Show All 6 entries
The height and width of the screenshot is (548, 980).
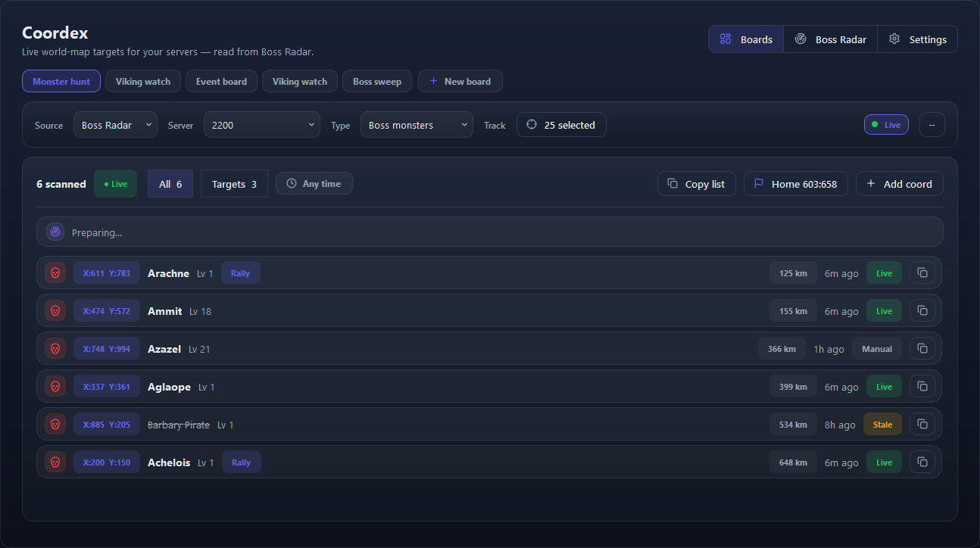[x=170, y=184]
